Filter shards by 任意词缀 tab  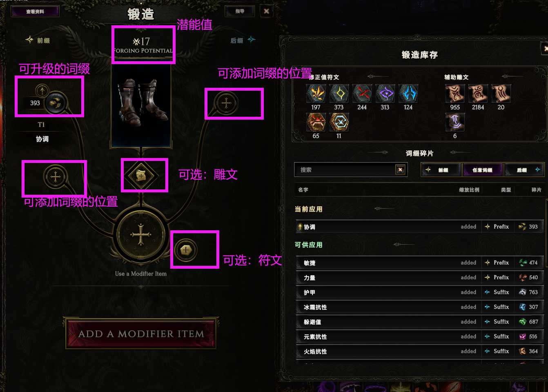(x=483, y=170)
